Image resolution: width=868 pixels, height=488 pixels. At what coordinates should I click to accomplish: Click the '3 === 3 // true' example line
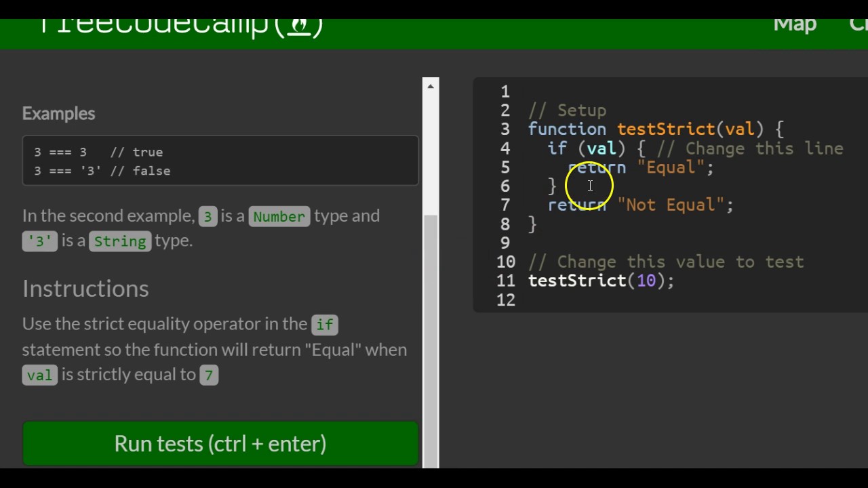[x=98, y=152]
